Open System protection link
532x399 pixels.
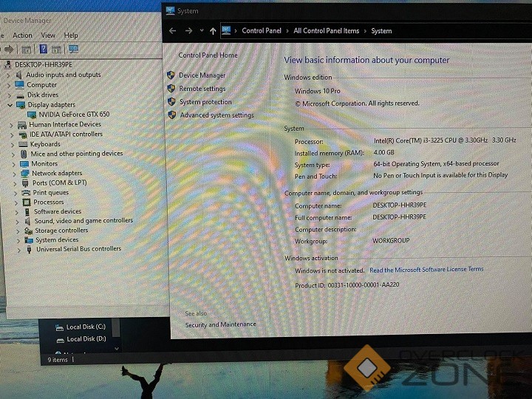pyautogui.click(x=205, y=102)
